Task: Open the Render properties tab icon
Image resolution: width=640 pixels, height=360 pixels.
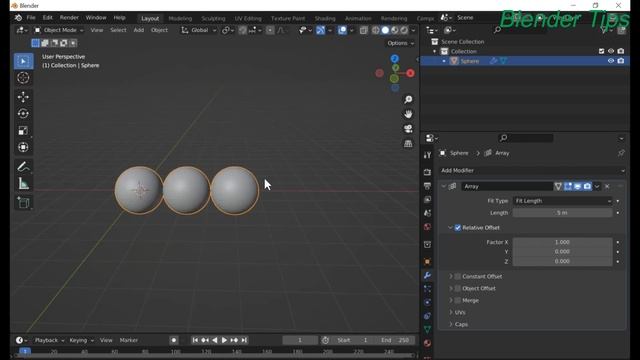Action: point(427,172)
